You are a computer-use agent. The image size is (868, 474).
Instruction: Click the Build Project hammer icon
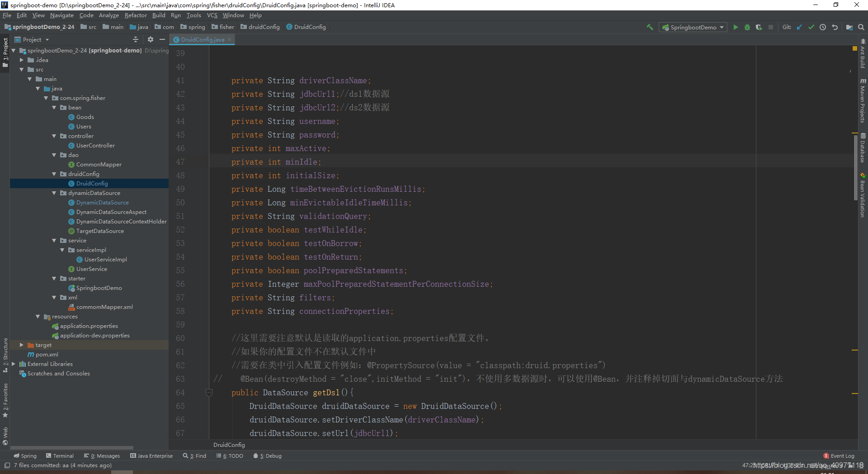[x=650, y=27]
